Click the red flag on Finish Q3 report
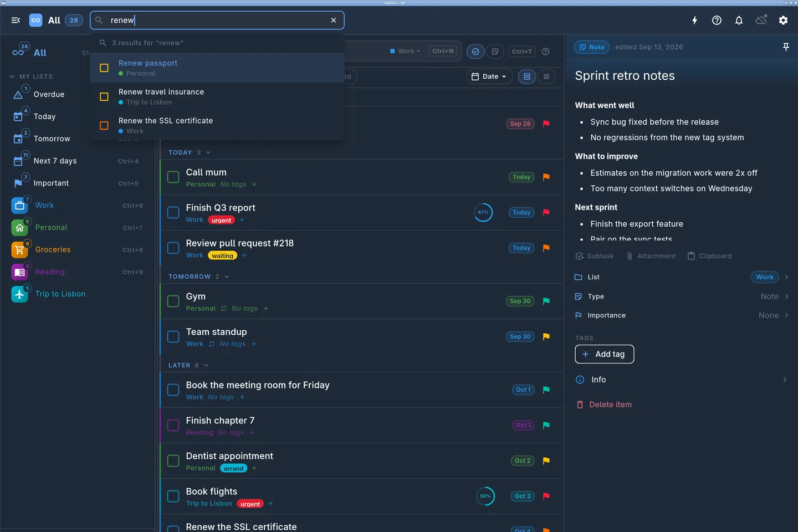Image resolution: width=798 pixels, height=532 pixels. point(546,212)
